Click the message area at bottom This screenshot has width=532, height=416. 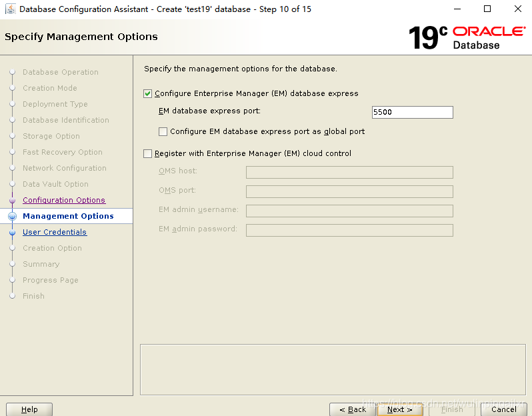333,370
